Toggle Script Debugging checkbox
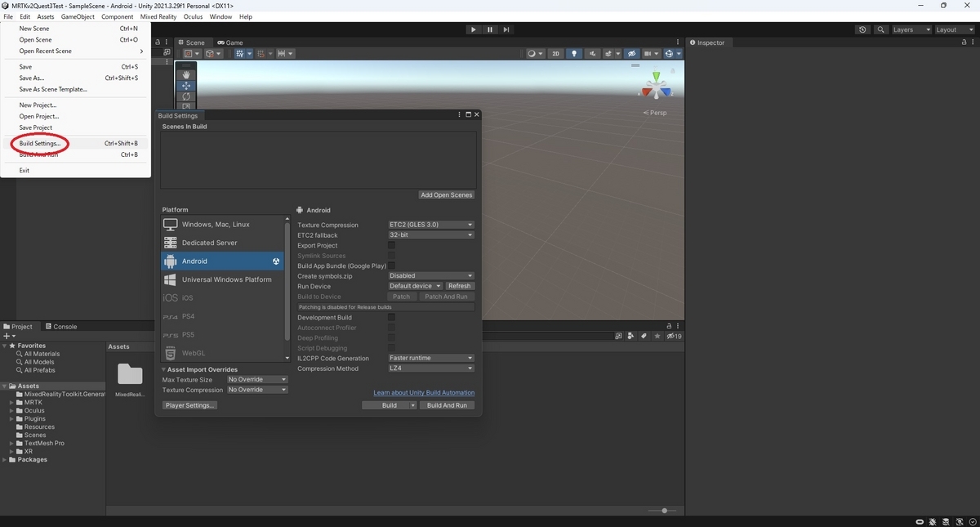The height and width of the screenshot is (527, 980). (391, 348)
